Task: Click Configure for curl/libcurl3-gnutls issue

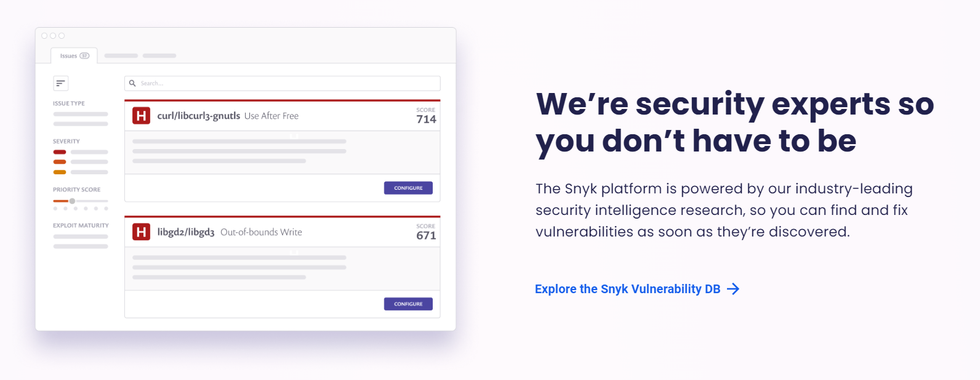Action: pyautogui.click(x=408, y=188)
